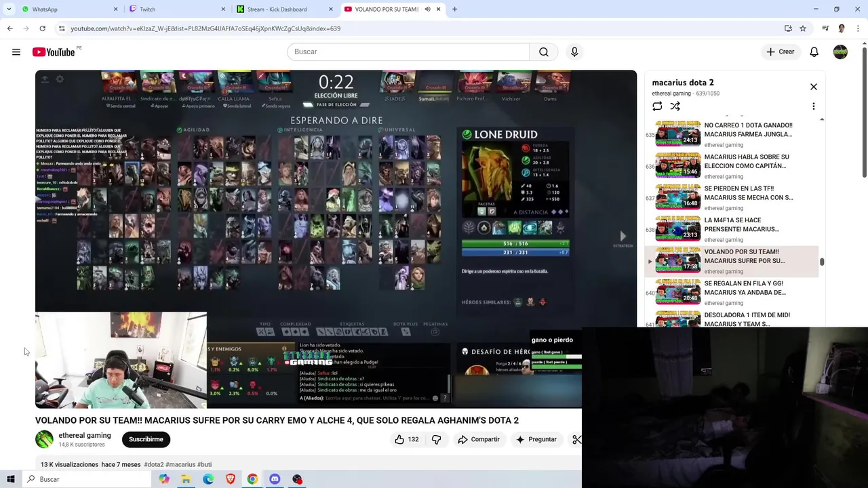Mute the tab via speaker icon

coord(427,9)
